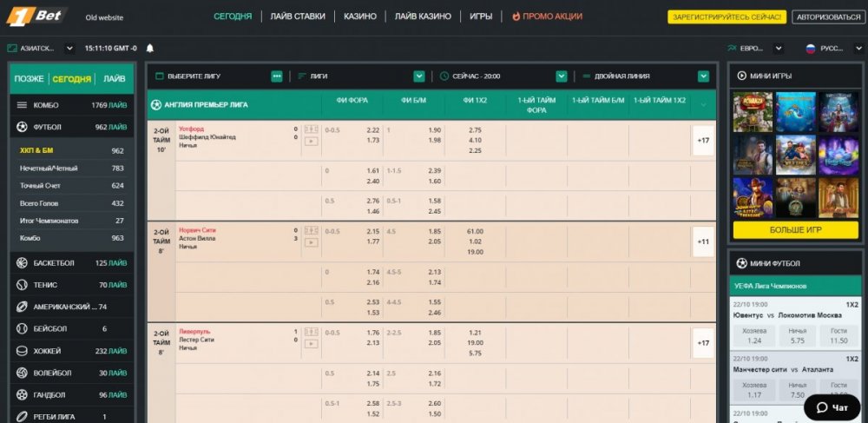This screenshot has width=868, height=423.
Task: Click the hockey puck icon
Action: [23, 350]
